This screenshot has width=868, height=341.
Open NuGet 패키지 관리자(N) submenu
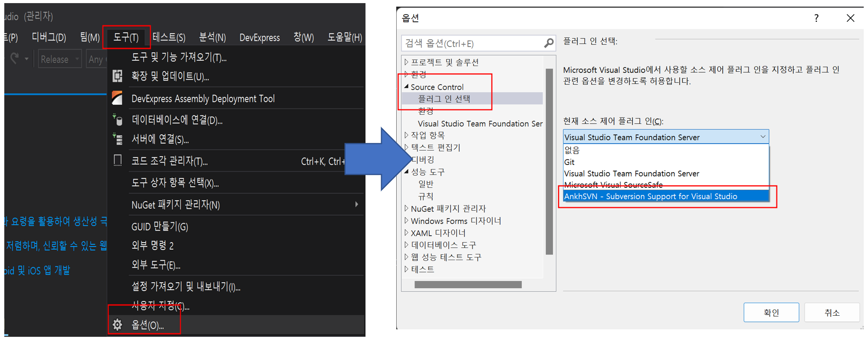pos(236,205)
